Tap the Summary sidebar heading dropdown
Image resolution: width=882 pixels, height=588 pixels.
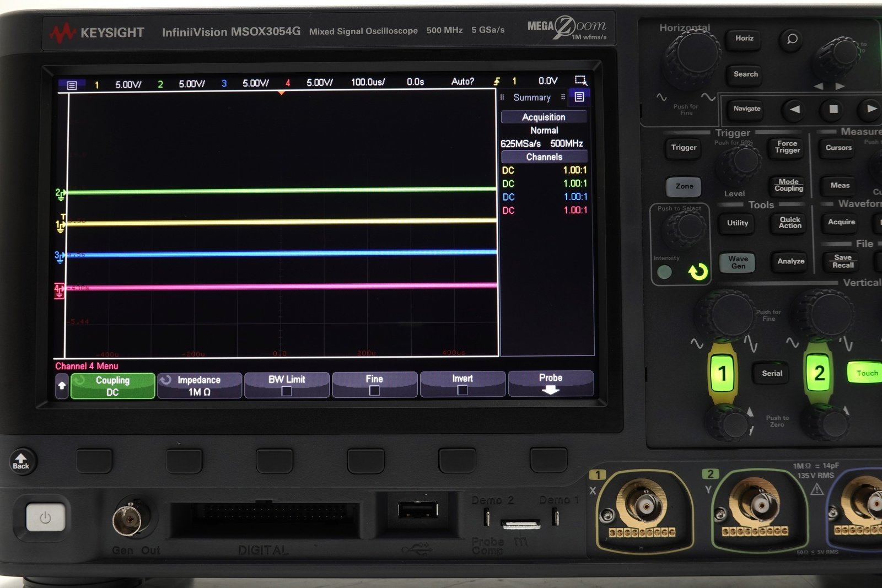[532, 98]
